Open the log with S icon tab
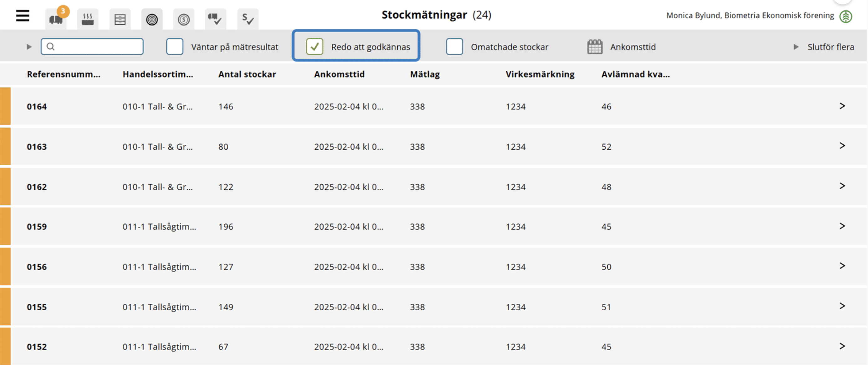This screenshot has width=868, height=365. (x=184, y=19)
